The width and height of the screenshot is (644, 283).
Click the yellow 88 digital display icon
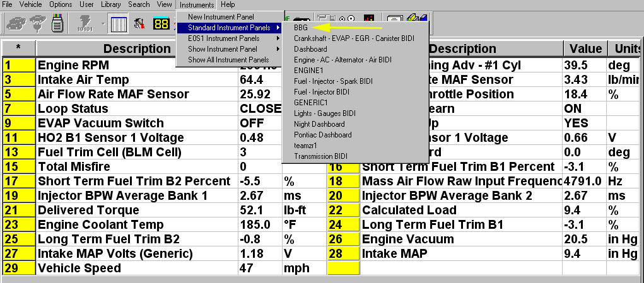coord(161,25)
